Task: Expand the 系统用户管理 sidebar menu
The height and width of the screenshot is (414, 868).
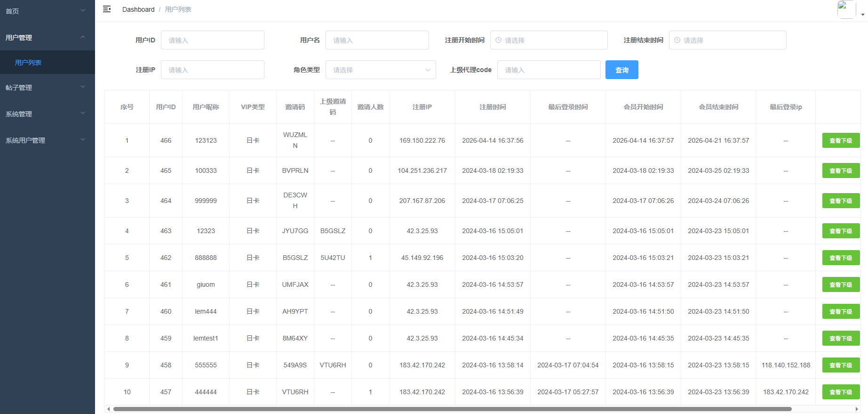Action: pos(47,140)
